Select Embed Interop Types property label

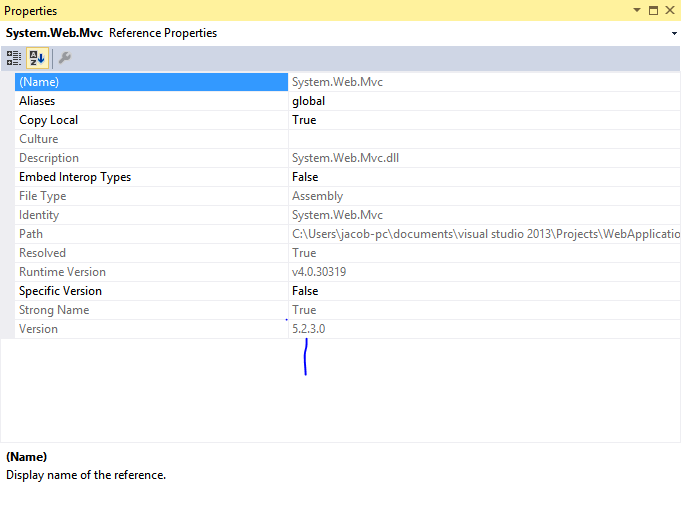[x=75, y=177]
